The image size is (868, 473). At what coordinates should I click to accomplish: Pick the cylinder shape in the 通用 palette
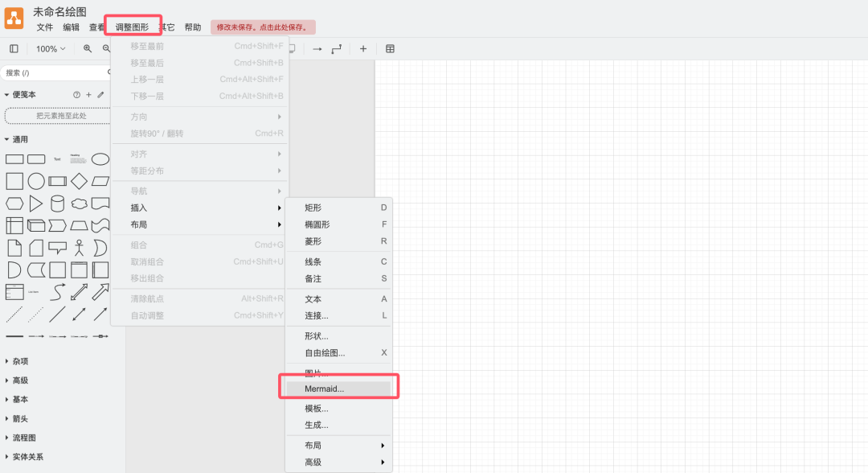(x=57, y=203)
